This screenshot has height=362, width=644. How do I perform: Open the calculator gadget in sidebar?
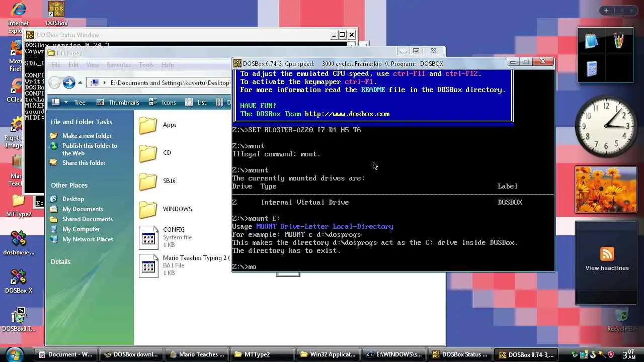(x=592, y=68)
